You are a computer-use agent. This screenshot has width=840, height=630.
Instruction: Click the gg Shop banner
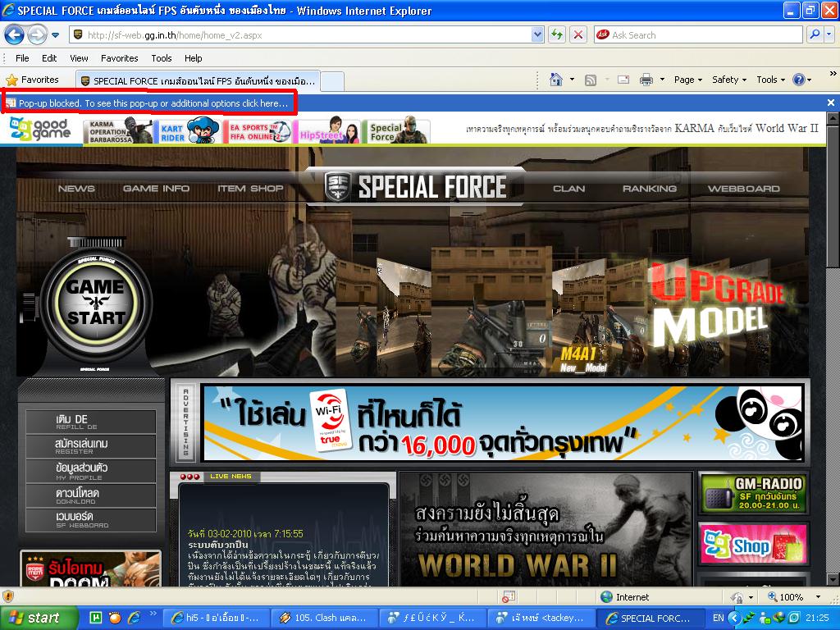[x=754, y=545]
